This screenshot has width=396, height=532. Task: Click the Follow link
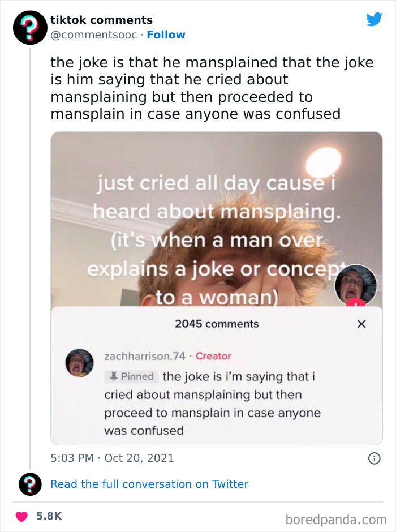click(x=166, y=35)
